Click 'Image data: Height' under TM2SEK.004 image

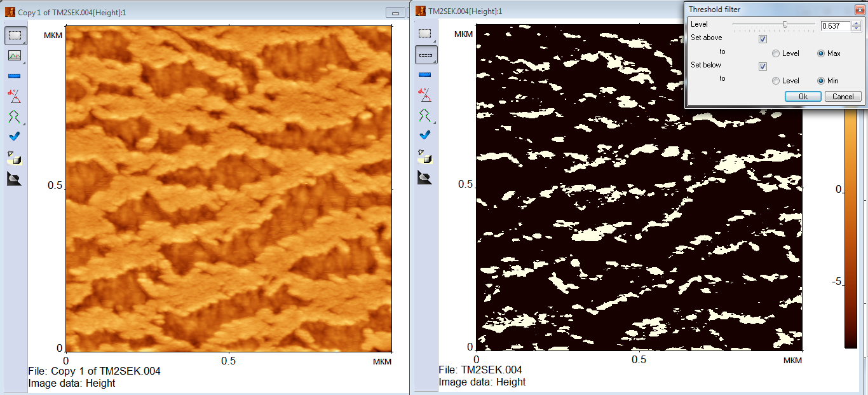[482, 382]
